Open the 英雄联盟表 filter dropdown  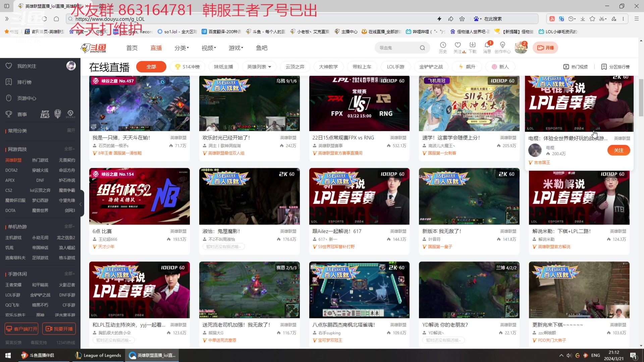tap(259, 67)
